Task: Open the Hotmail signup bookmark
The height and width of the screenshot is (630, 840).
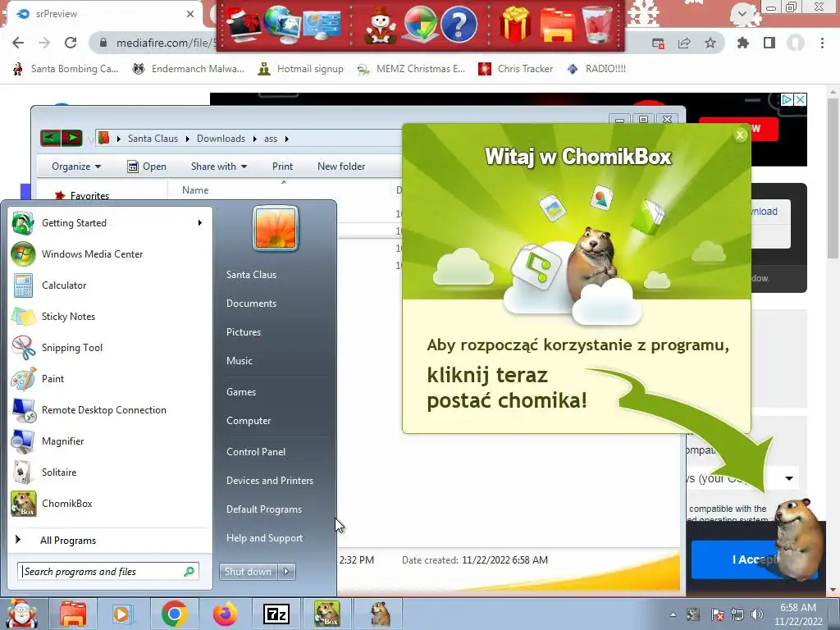Action: [300, 69]
